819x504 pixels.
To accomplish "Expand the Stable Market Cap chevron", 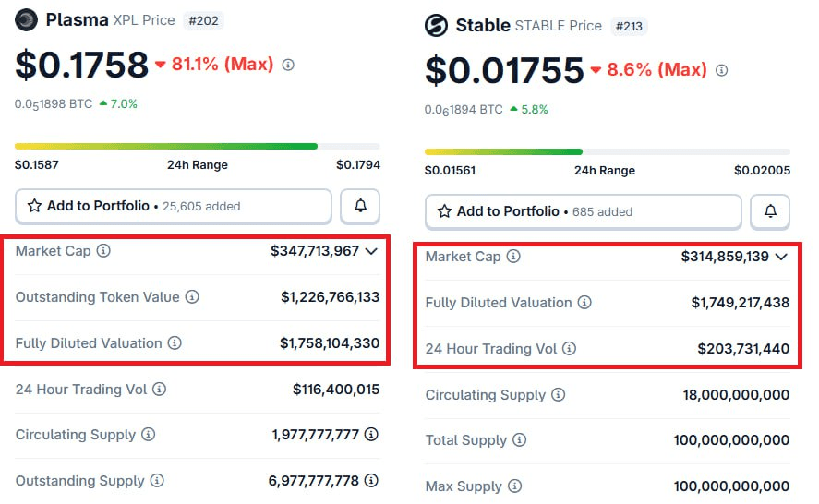I will 781,257.
